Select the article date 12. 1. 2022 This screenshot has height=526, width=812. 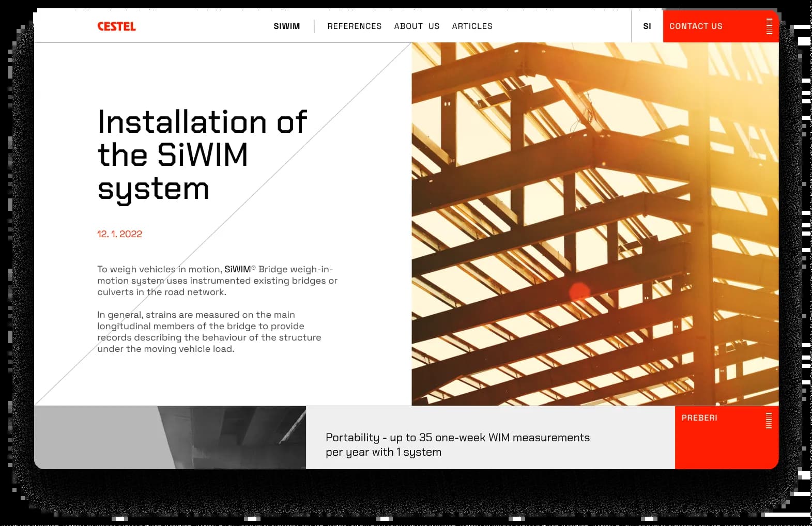(x=119, y=234)
